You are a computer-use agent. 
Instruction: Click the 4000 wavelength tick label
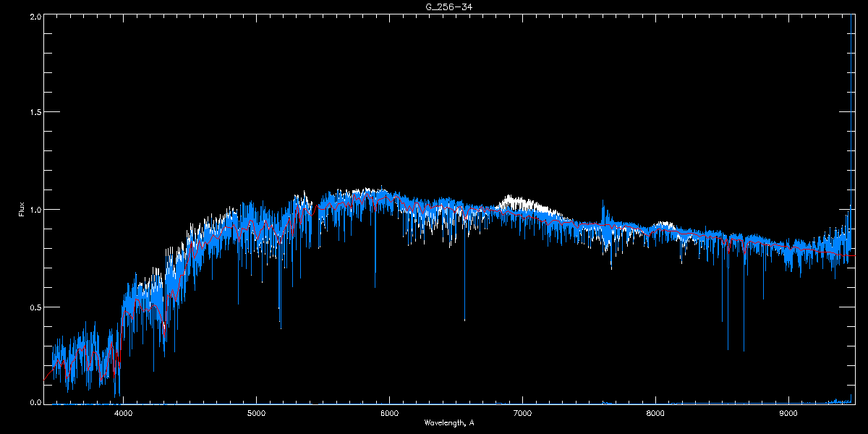pos(124,413)
